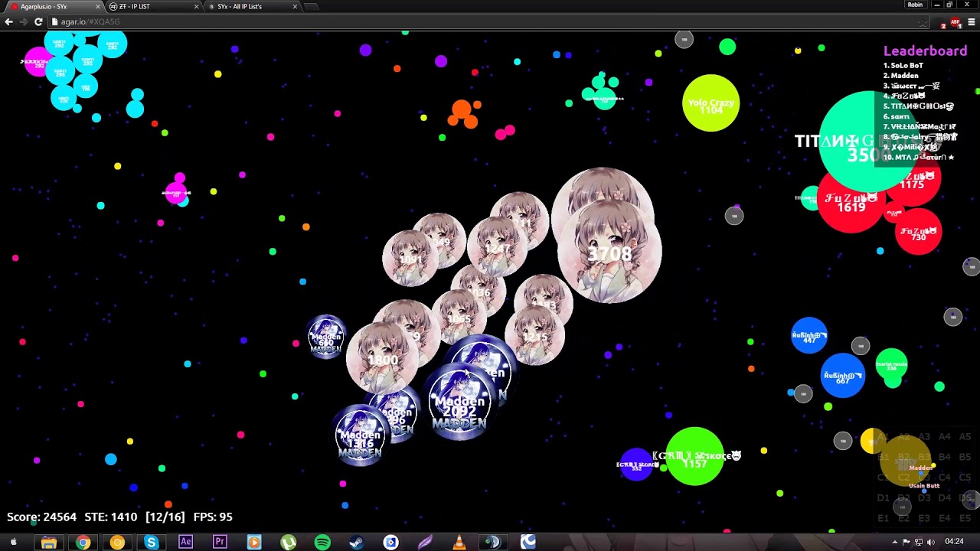Bookmark this page with the star icon
Viewport: 980px width, 551px height.
pyautogui.click(x=923, y=22)
